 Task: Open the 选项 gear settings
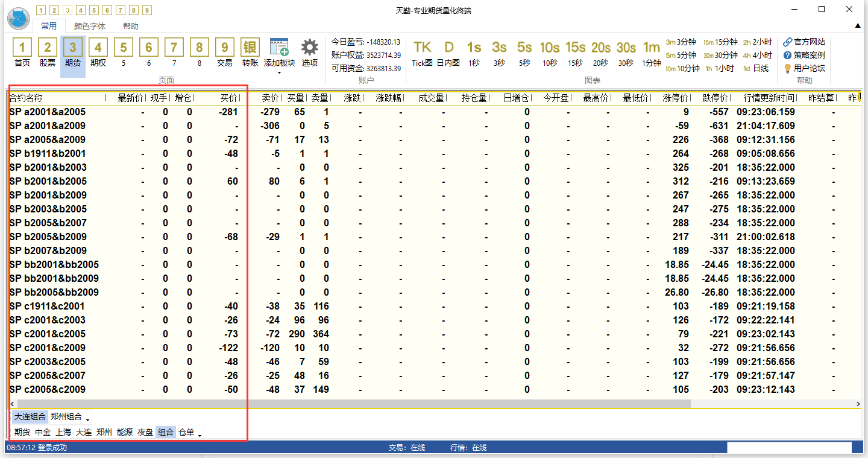click(310, 53)
